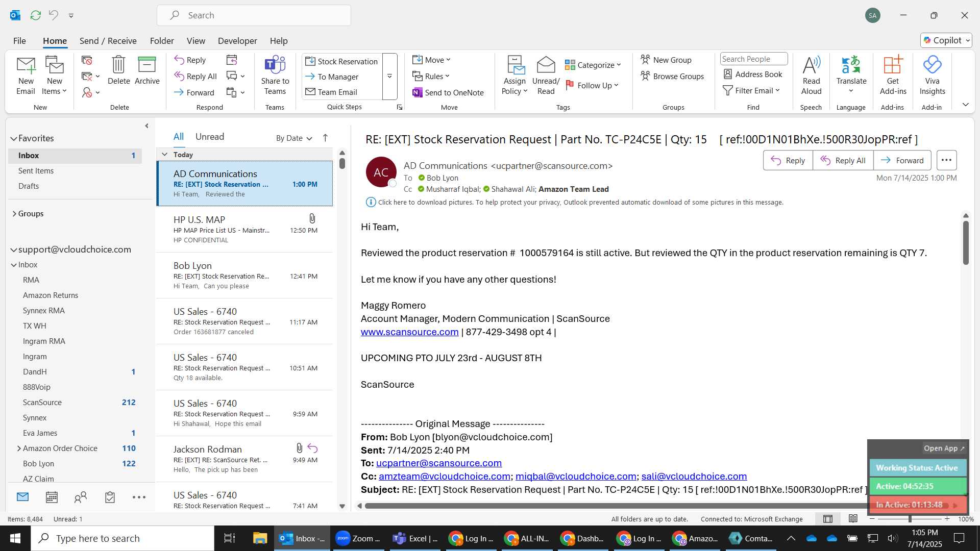Open the Move dropdown
The width and height of the screenshot is (980, 551).
coord(431,60)
